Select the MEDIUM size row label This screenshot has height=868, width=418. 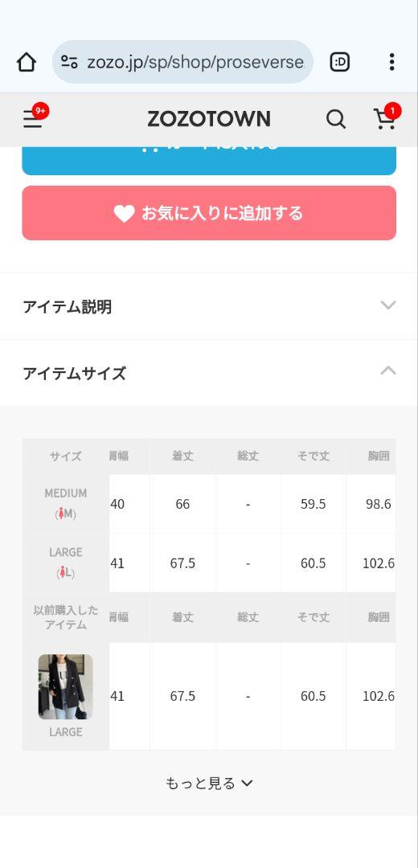[66, 504]
